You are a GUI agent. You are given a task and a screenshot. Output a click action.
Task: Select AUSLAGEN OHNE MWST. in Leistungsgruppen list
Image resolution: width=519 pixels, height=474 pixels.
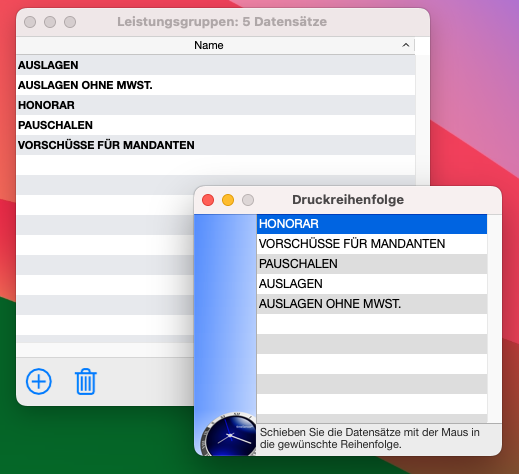tap(216, 85)
